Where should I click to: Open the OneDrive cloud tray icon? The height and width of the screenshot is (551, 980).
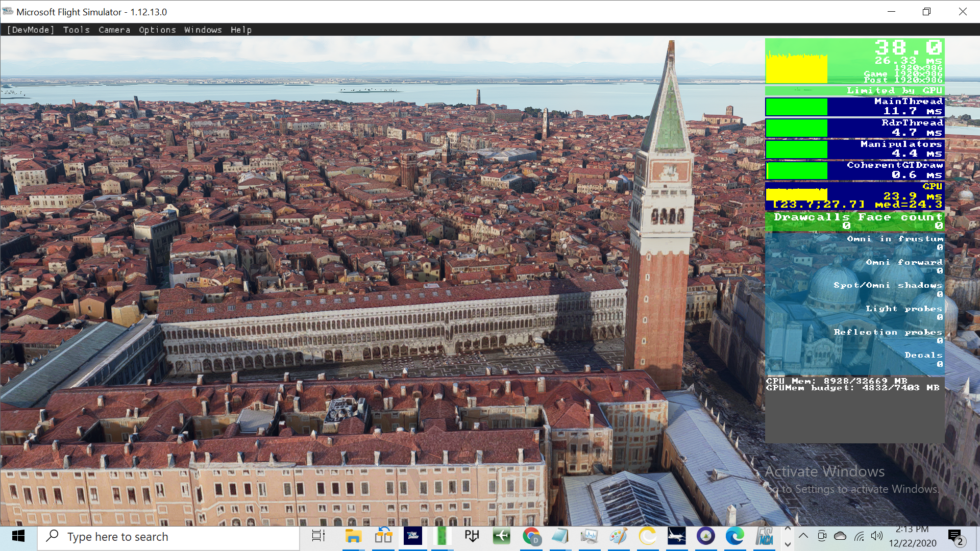[840, 536]
